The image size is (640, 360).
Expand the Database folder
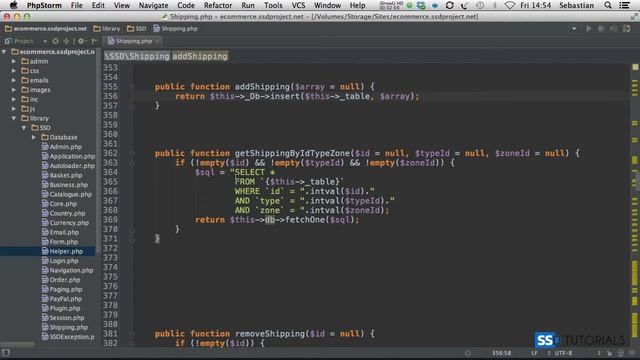[x=34, y=137]
